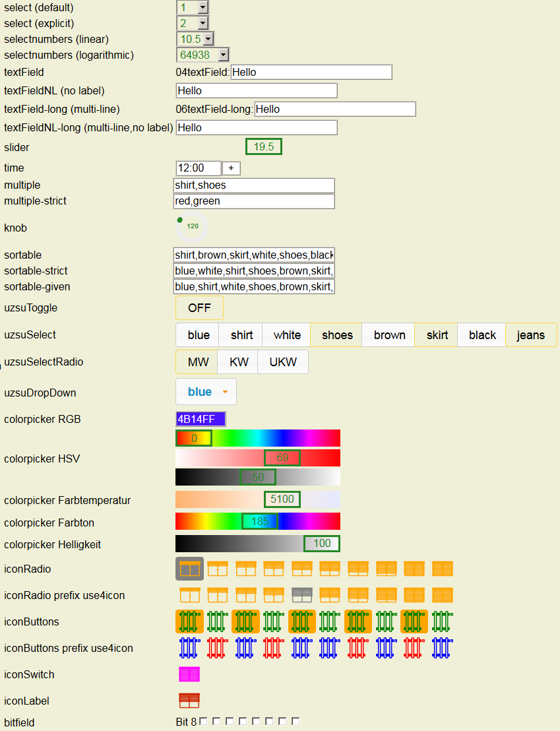
Task: Click the dark red shutter icon beside iconLabel
Action: tap(189, 701)
